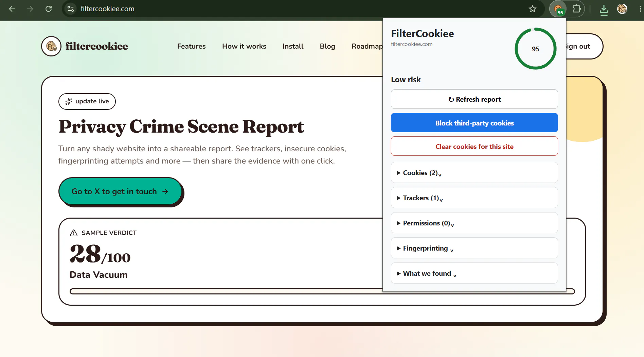Open the browser profile avatar
Image resolution: width=644 pixels, height=357 pixels.
[x=622, y=9]
